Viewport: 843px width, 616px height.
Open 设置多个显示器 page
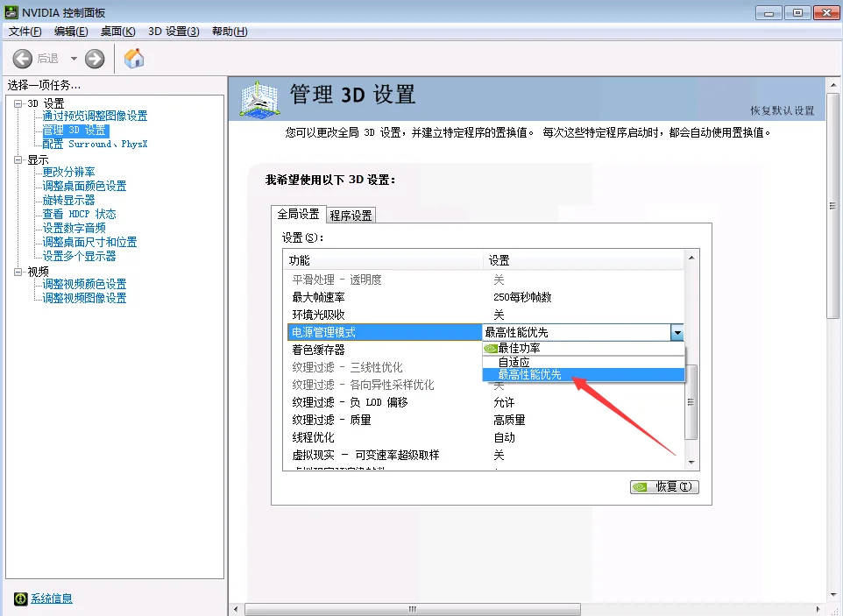79,256
